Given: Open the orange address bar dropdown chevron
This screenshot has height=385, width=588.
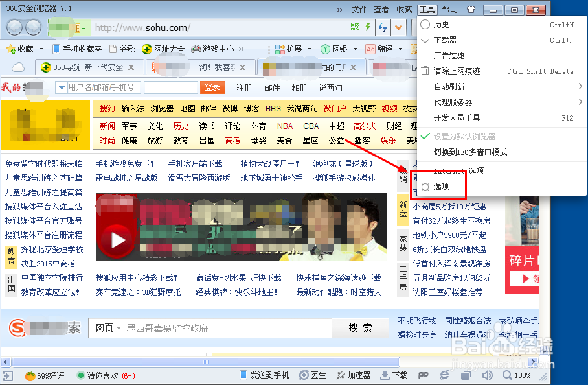Looking at the screenshot, I should point(399,27).
